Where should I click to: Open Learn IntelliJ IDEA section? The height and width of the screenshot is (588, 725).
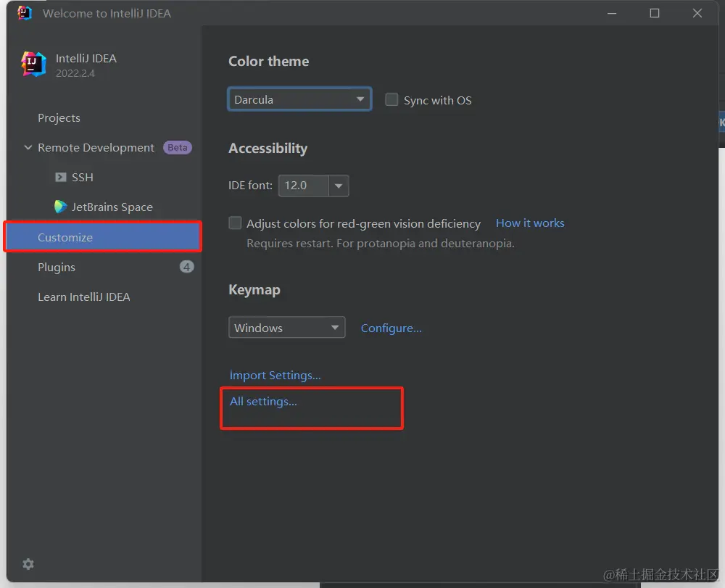tap(83, 297)
